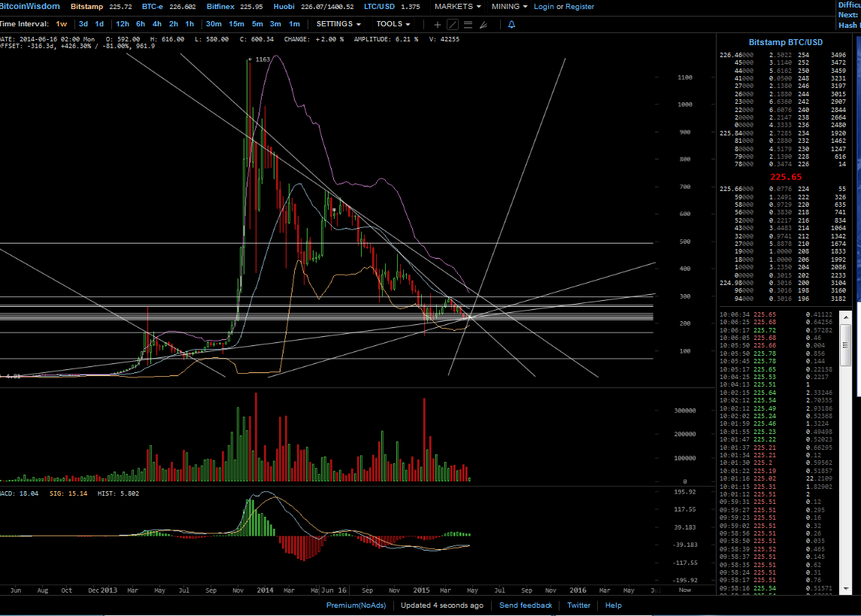
Task: Switch to 3m time interval
Action: pyautogui.click(x=276, y=24)
